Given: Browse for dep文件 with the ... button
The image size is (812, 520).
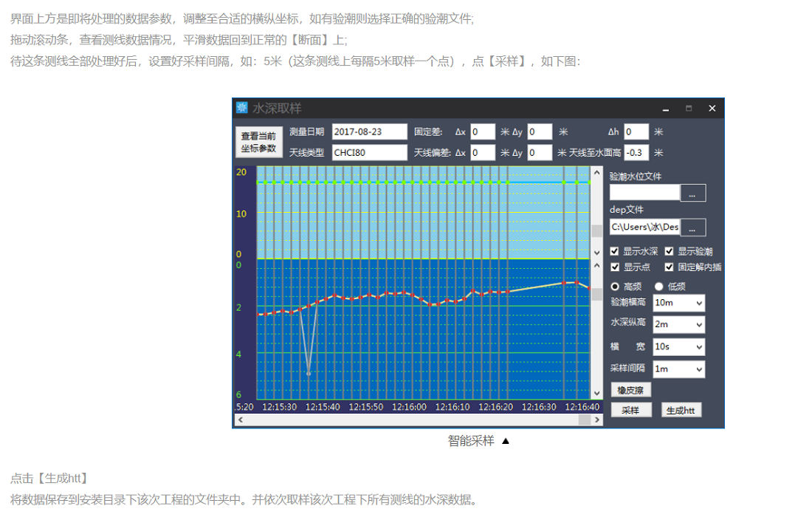Looking at the screenshot, I should click(x=692, y=227).
